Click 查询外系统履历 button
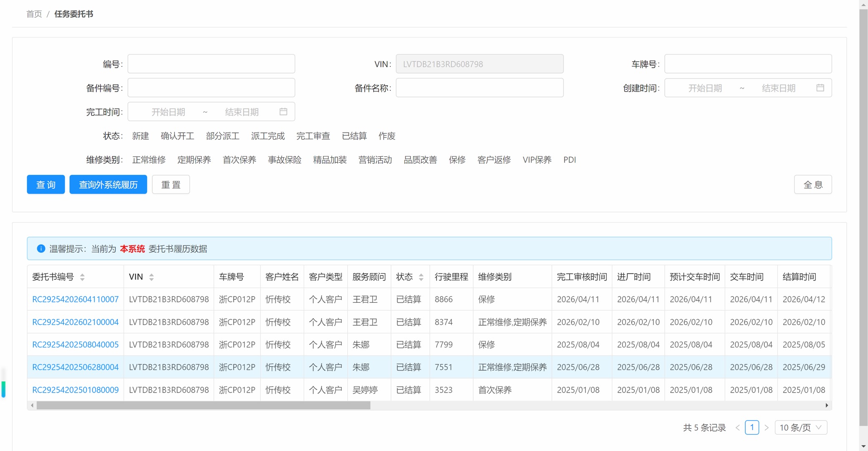The image size is (868, 451). tap(108, 184)
